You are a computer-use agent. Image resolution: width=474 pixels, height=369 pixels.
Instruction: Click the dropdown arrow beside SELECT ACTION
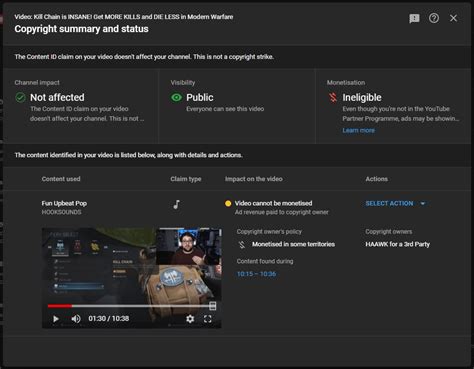point(423,203)
